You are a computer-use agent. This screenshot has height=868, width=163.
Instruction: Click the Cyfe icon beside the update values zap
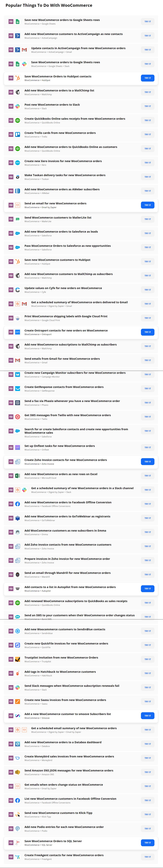(18, 290)
